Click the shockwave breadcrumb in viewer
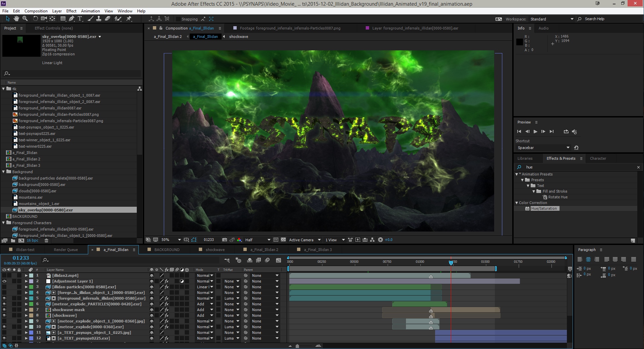This screenshot has height=349, width=644. pyautogui.click(x=239, y=37)
